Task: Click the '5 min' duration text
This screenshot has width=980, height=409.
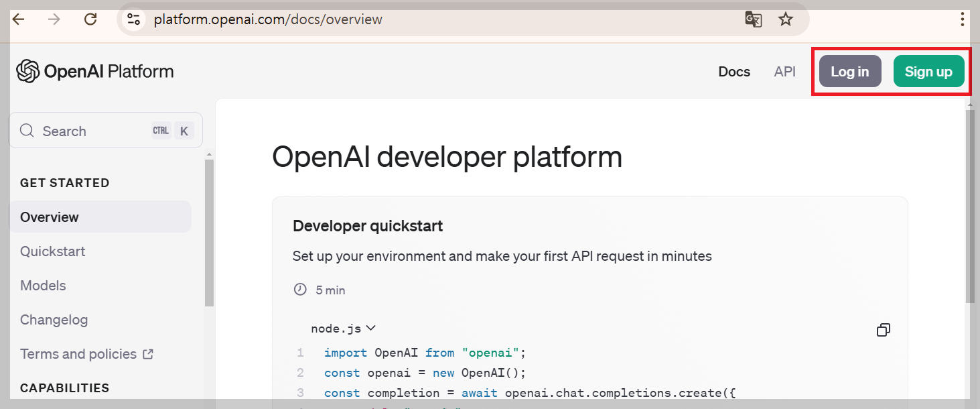Action: [330, 290]
